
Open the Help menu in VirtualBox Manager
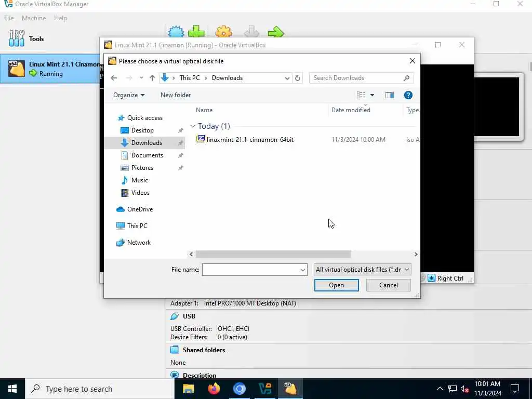click(60, 18)
